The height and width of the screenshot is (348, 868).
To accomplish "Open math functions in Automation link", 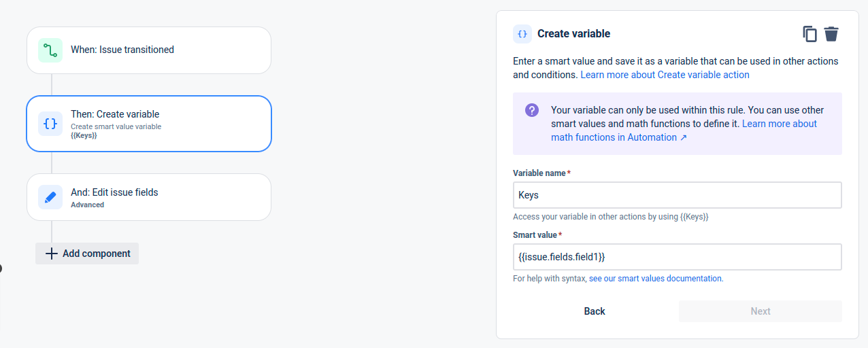I will tap(618, 137).
